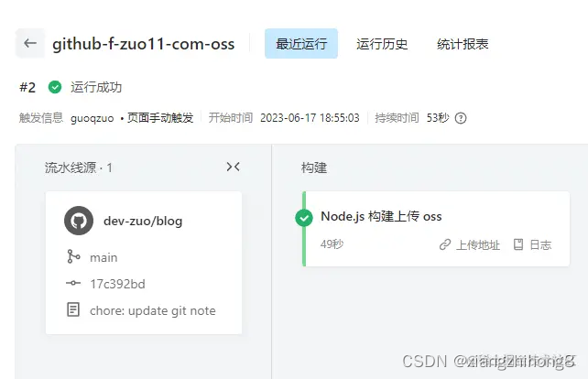The image size is (588, 379).
Task: Select the Node.js 构建上传 oss job card
Action: pos(436,229)
